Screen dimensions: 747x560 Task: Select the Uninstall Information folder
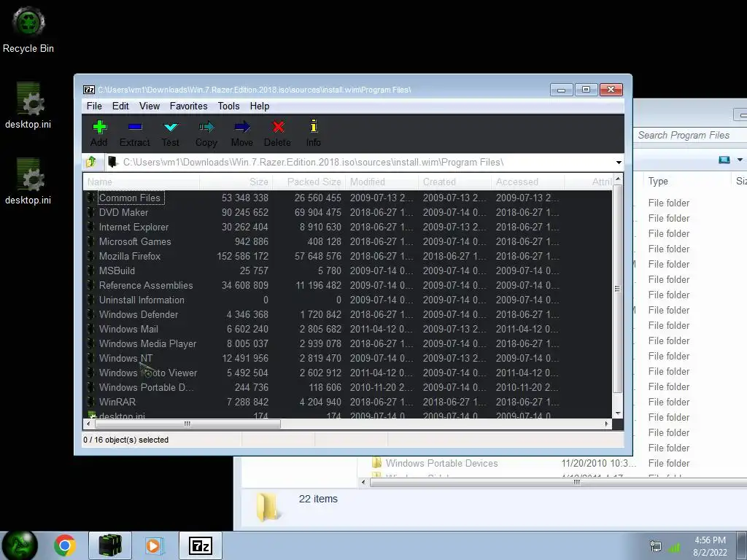pyautogui.click(x=348, y=300)
